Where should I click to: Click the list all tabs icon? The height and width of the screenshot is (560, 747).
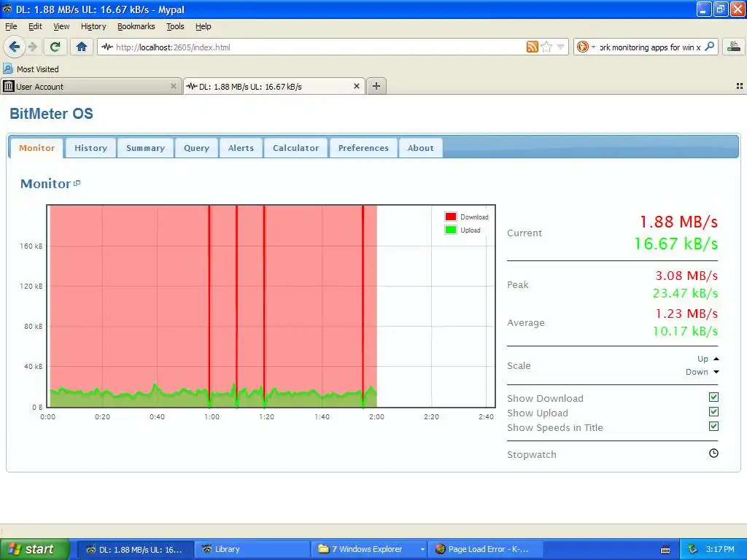point(740,86)
